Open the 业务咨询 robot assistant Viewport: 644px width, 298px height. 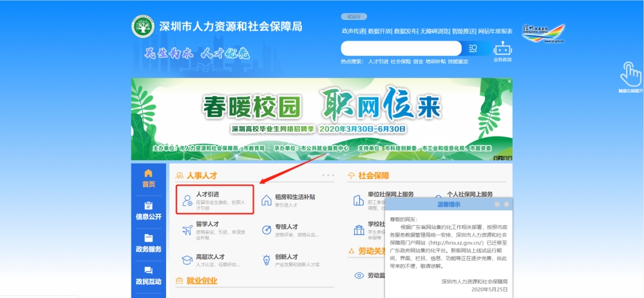click(503, 52)
